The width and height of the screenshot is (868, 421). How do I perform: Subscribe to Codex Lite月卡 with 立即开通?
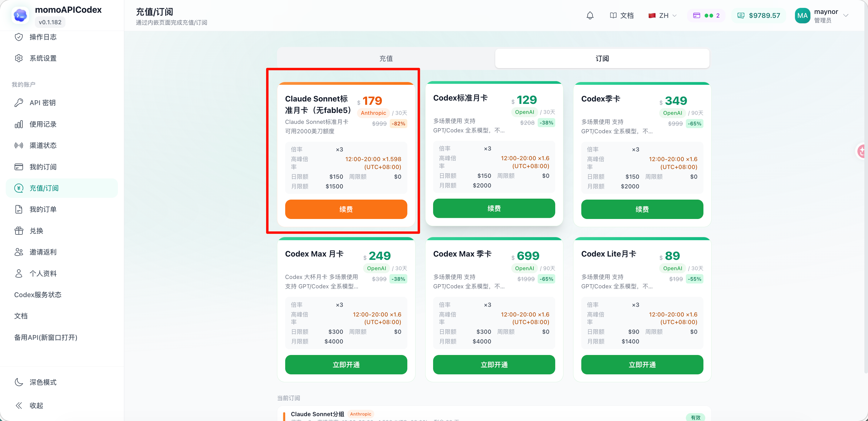pos(642,365)
